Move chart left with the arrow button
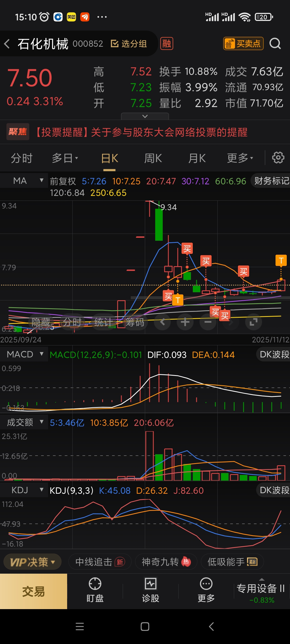This screenshot has height=644, width=290. click(162, 322)
